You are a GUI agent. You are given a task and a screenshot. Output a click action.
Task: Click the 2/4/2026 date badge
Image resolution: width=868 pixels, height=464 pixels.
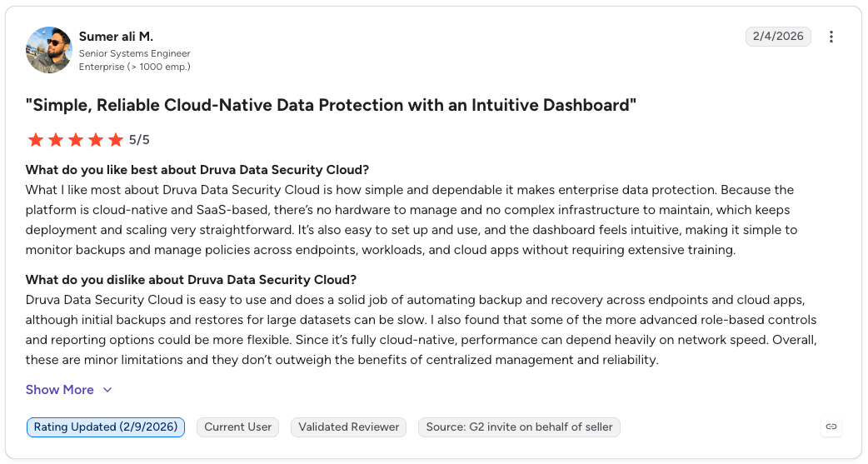[x=778, y=37]
